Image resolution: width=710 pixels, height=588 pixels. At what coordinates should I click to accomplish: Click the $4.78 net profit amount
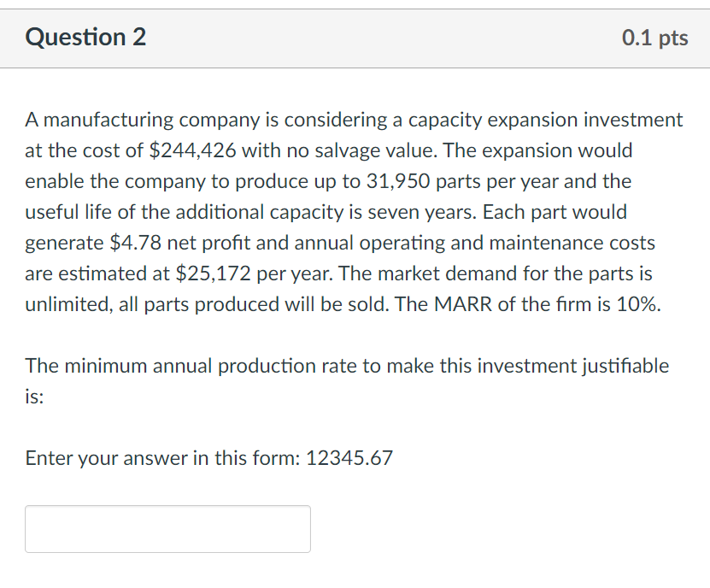(x=135, y=243)
